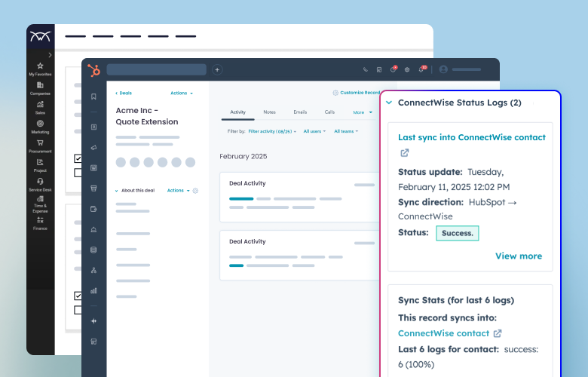Image resolution: width=588 pixels, height=377 pixels.
Task: Click the Sync Stats (for last 6 logs) heading
Action: coord(456,300)
